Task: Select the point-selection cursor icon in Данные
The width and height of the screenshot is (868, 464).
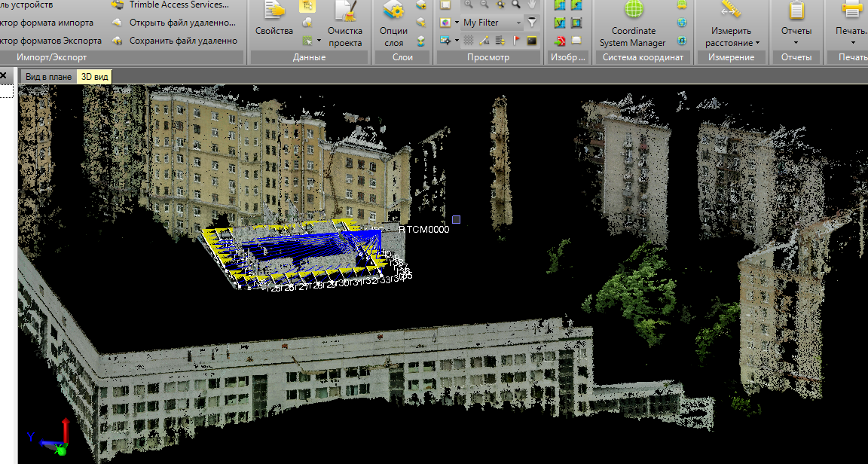Action: click(307, 23)
